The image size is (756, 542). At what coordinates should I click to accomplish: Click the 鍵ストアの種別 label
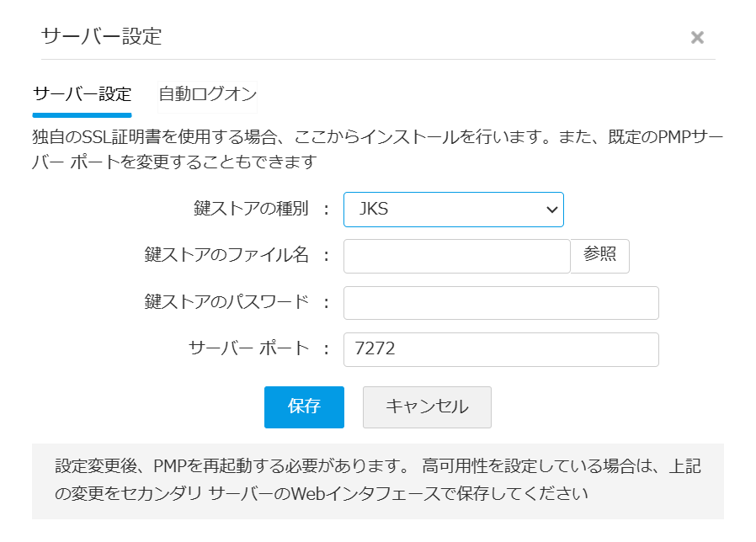point(251,210)
